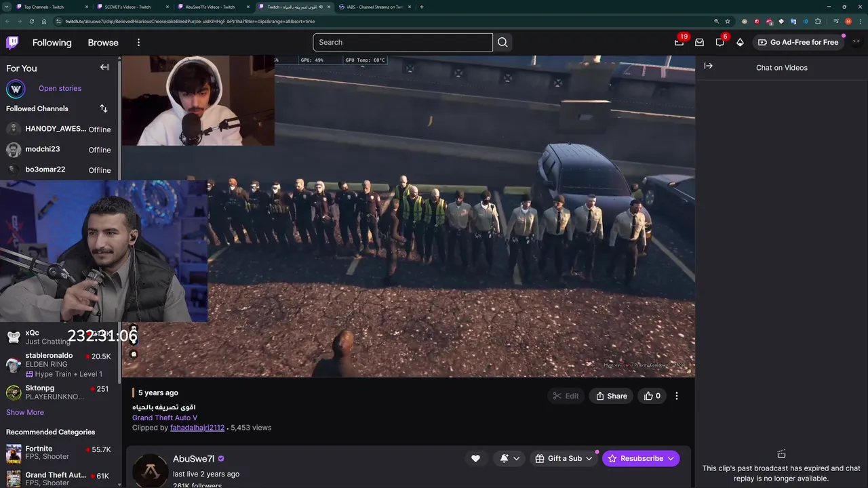Open AbuSwe7l channel avatar

click(x=150, y=470)
